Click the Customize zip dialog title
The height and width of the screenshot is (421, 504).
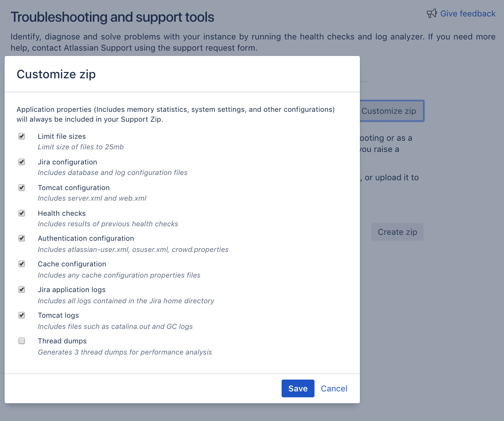56,74
